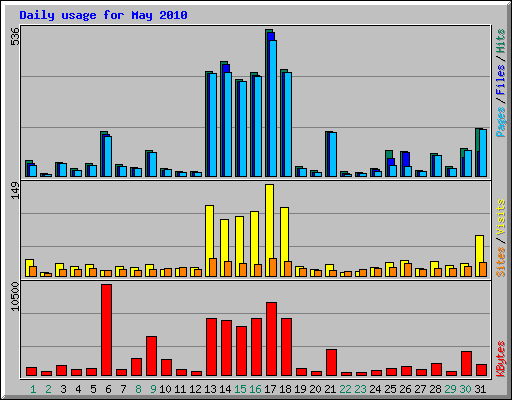Select the cyan Pages bar for day 21
The width and height of the screenshot is (512, 400).
click(x=333, y=154)
